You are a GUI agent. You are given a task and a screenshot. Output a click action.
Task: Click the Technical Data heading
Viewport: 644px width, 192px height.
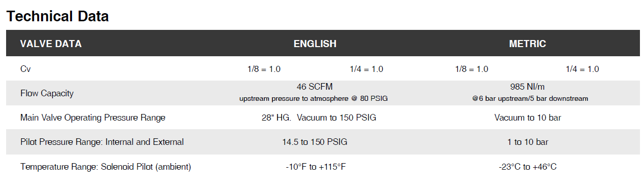tap(57, 16)
